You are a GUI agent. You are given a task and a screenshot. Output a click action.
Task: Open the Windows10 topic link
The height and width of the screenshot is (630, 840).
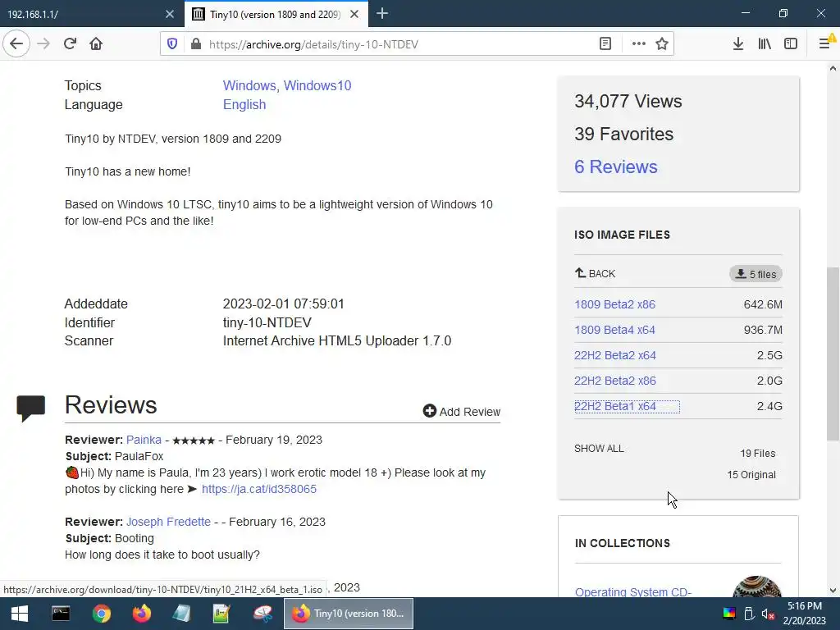click(x=317, y=85)
